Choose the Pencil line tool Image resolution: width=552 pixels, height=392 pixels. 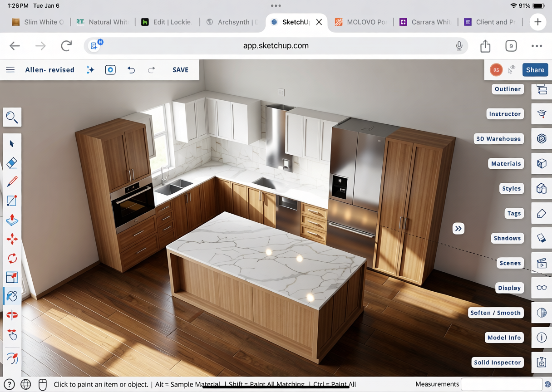[x=12, y=181]
